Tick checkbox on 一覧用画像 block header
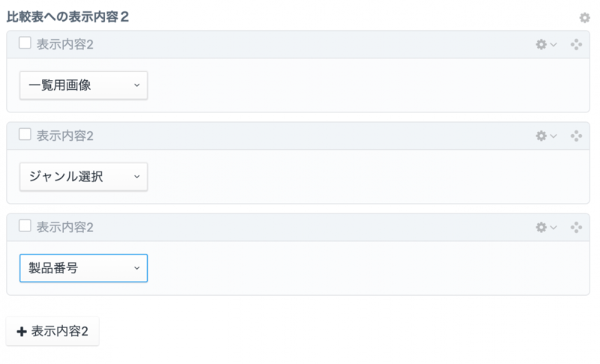Image resolution: width=600 pixels, height=364 pixels. 25,43
